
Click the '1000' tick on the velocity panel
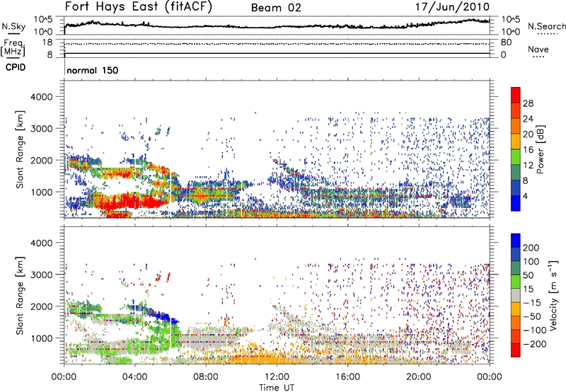tap(41, 338)
